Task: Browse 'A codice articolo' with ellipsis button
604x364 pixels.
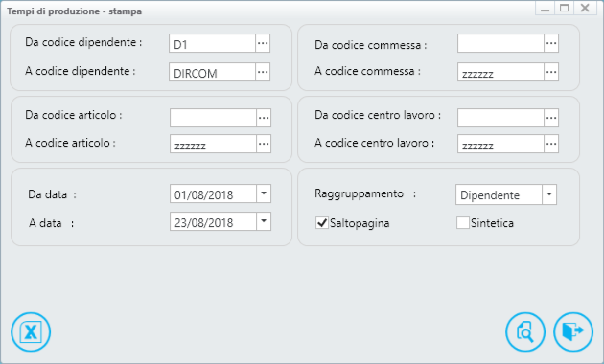Action: click(x=264, y=144)
